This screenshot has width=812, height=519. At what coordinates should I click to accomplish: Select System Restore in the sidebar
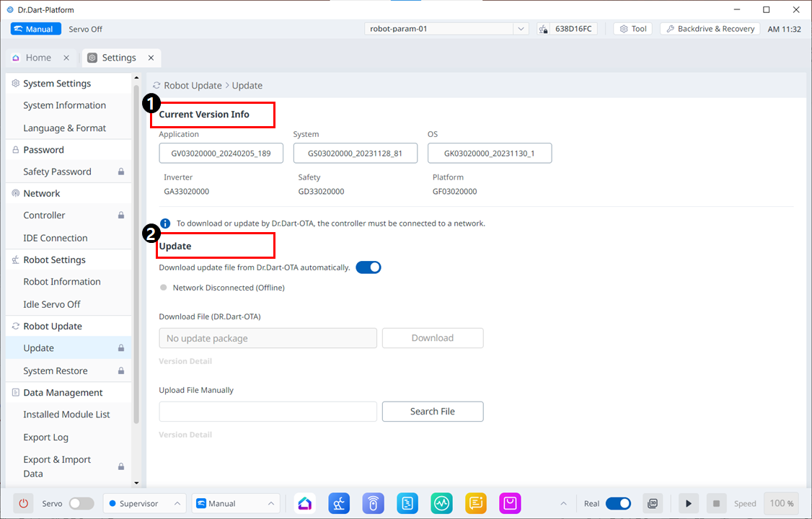[56, 371]
